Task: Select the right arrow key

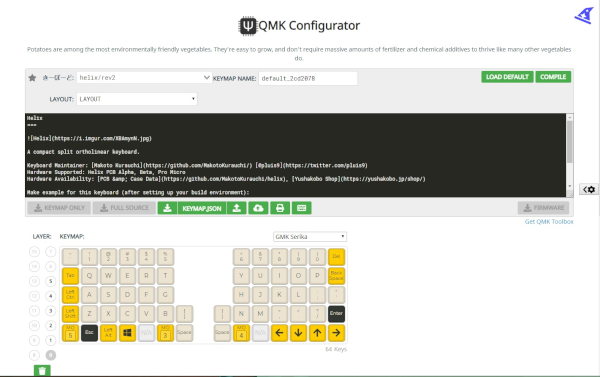Action: click(336, 333)
